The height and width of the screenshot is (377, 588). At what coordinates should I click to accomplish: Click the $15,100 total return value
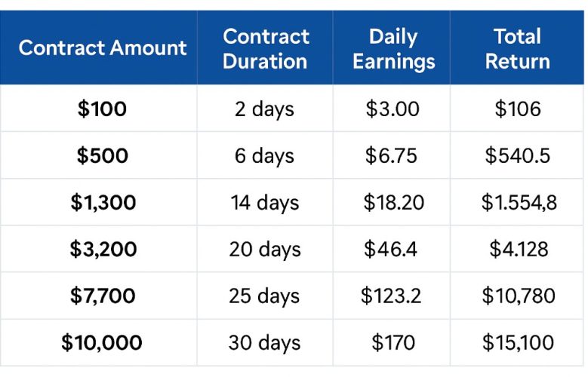518,343
